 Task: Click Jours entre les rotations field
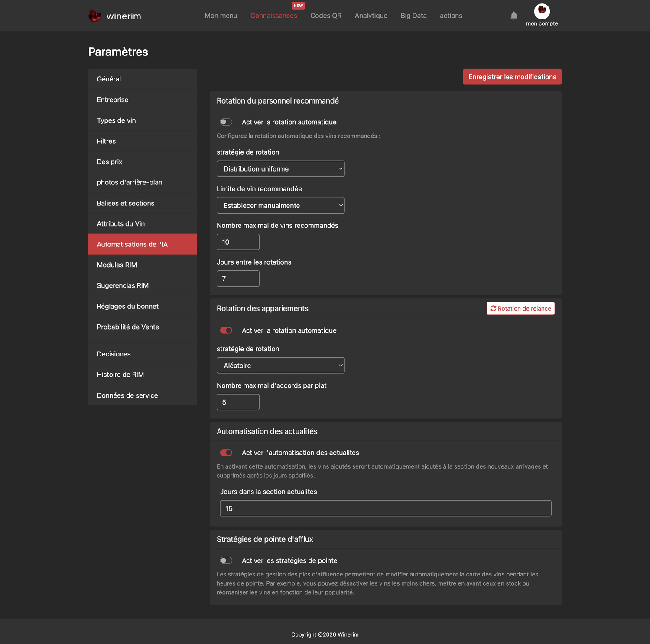(x=238, y=278)
